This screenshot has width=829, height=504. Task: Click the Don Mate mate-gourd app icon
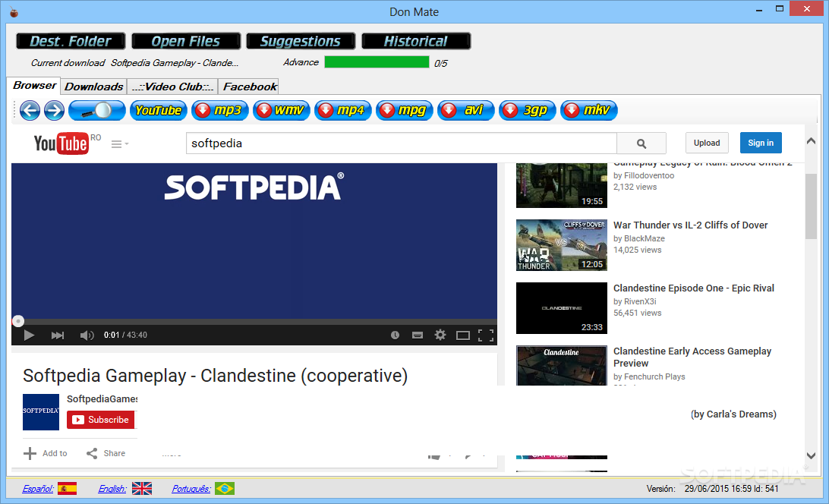pos(14,12)
